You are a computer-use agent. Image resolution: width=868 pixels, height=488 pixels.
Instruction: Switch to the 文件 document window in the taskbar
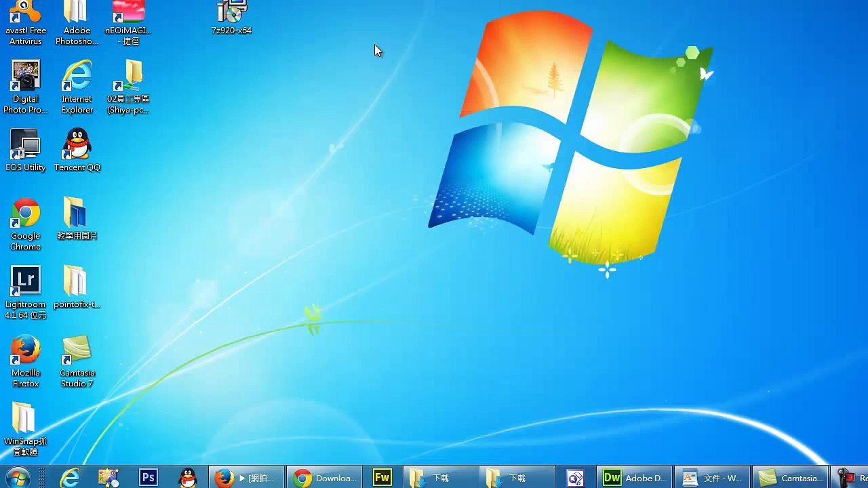click(713, 478)
